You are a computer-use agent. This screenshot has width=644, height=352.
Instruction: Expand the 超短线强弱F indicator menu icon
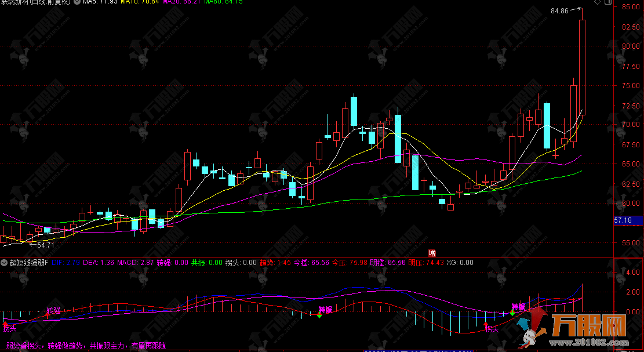point(5,263)
